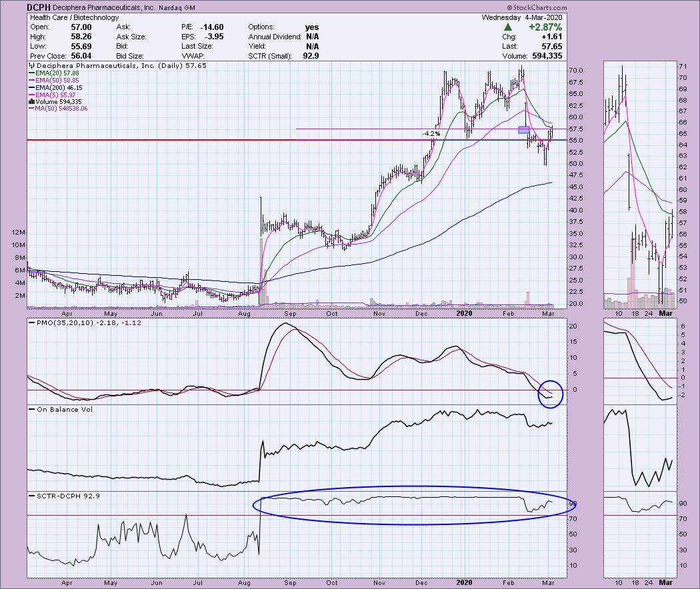The width and height of the screenshot is (700, 589).
Task: Click the High value 58.26
Action: pos(81,37)
